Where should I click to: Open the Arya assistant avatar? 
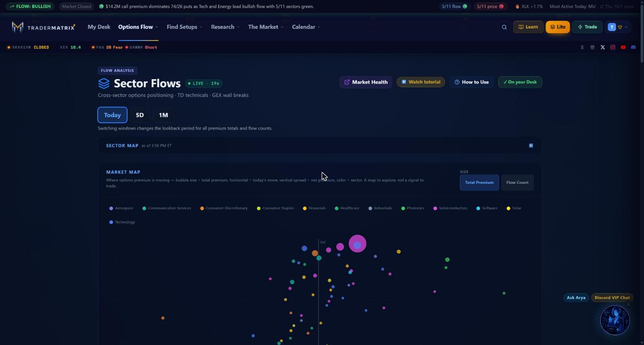615,320
